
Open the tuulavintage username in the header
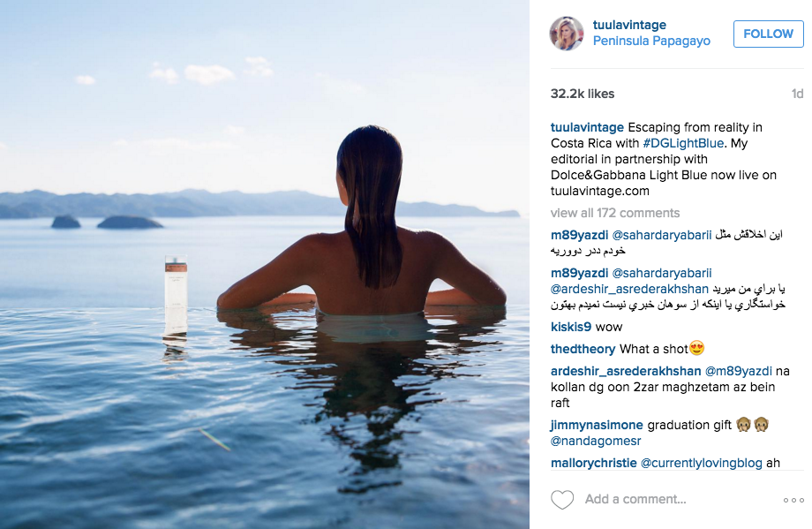coord(629,25)
